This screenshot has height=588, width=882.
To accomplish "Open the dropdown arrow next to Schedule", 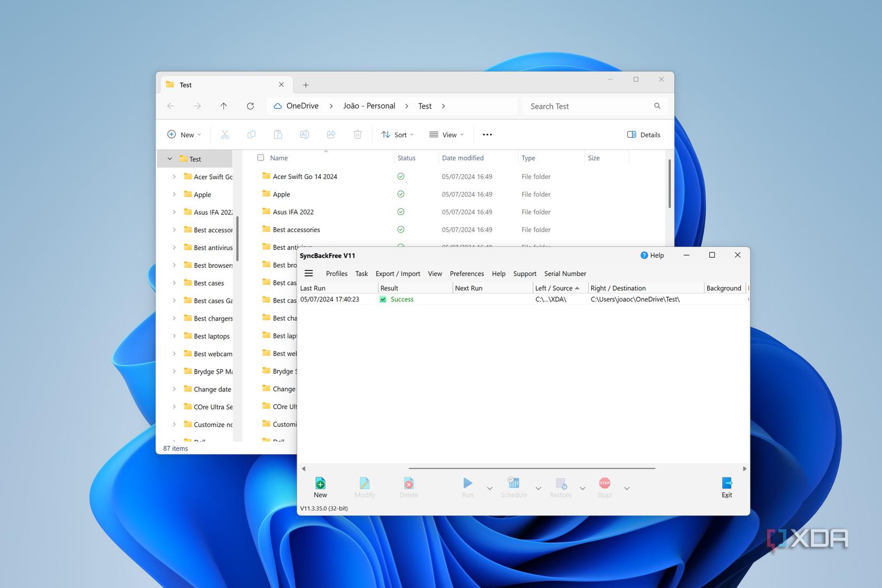I will 538,488.
